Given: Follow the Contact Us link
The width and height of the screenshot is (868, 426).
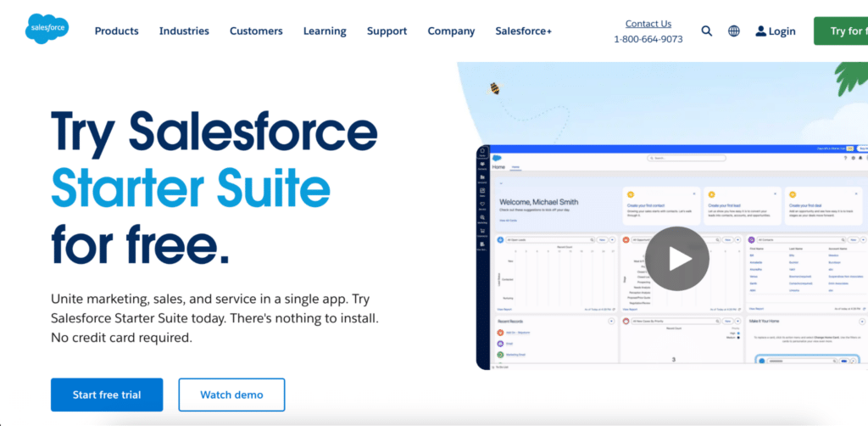Looking at the screenshot, I should tap(648, 23).
